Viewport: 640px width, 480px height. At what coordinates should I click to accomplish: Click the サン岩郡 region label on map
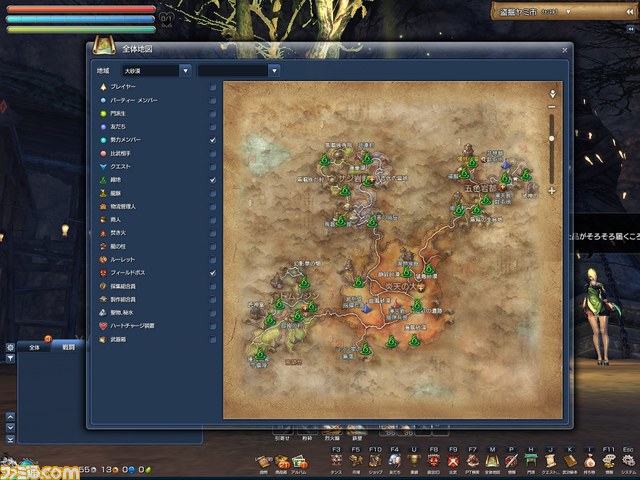351,179
